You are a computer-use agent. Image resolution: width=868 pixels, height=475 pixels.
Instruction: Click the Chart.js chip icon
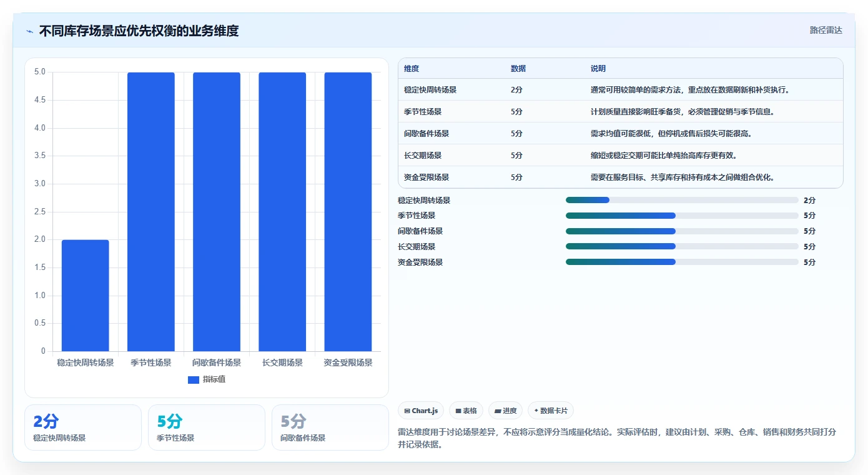tap(407, 411)
